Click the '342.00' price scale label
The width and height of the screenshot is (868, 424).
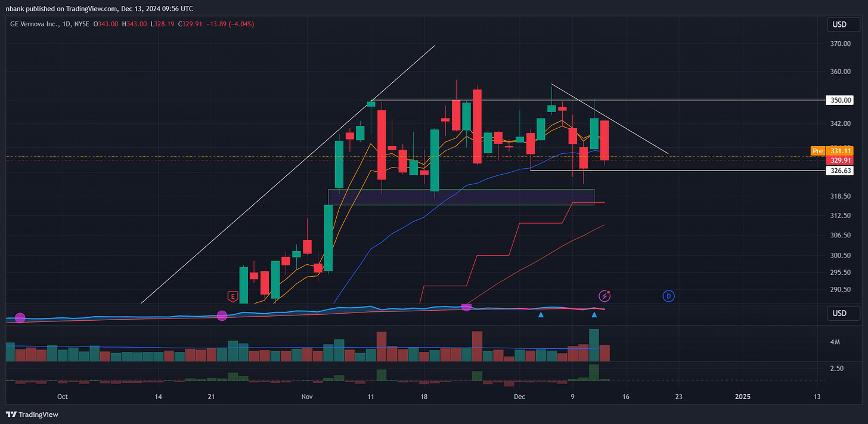point(840,123)
